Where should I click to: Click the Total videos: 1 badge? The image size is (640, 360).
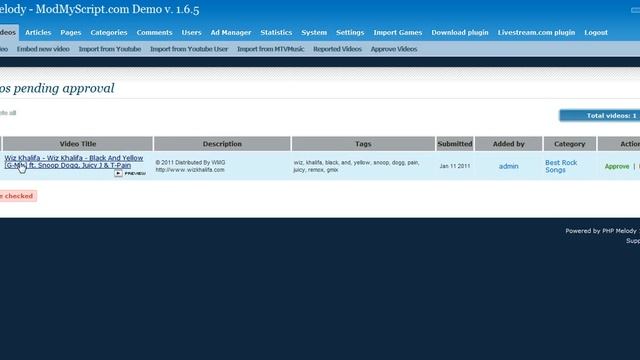[600, 116]
